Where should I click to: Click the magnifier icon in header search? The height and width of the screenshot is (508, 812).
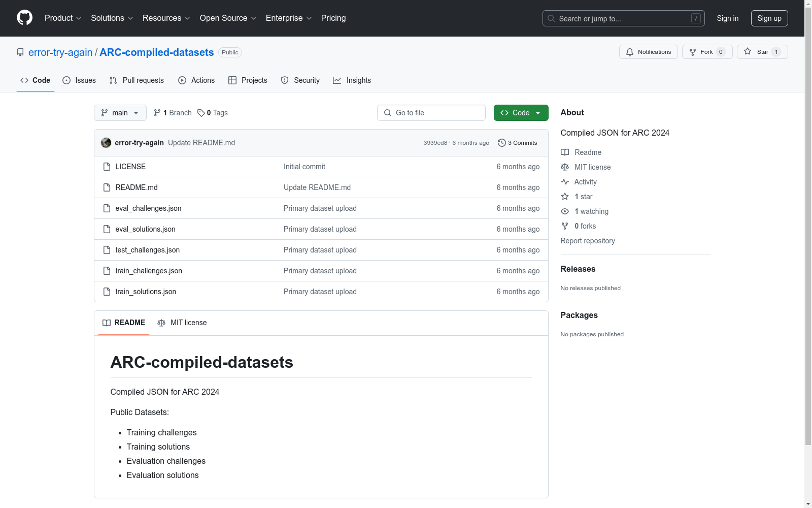(551, 18)
